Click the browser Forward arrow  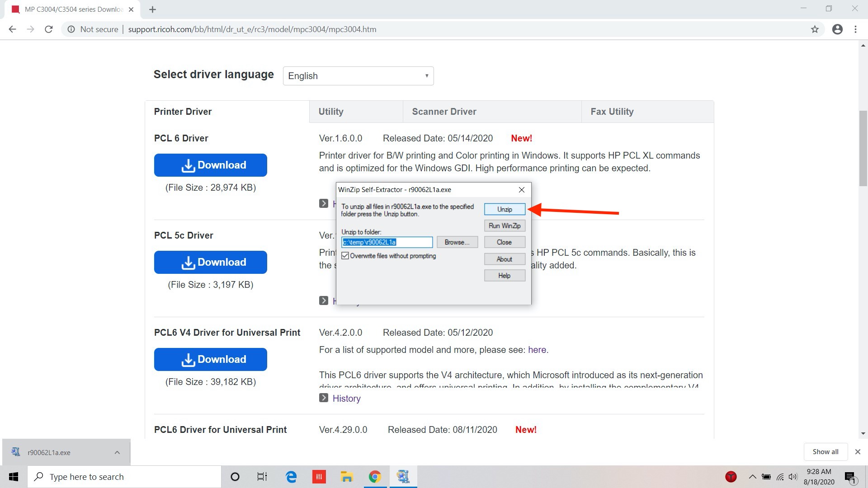pyautogui.click(x=30, y=29)
